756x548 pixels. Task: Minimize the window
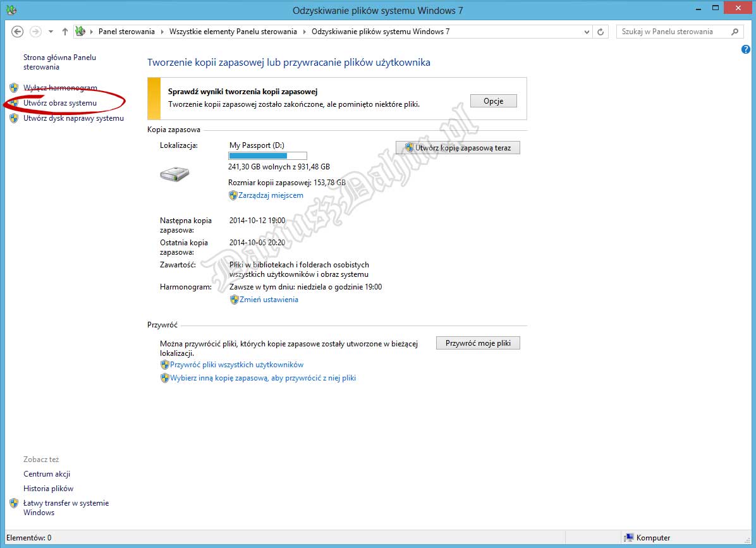(698, 8)
